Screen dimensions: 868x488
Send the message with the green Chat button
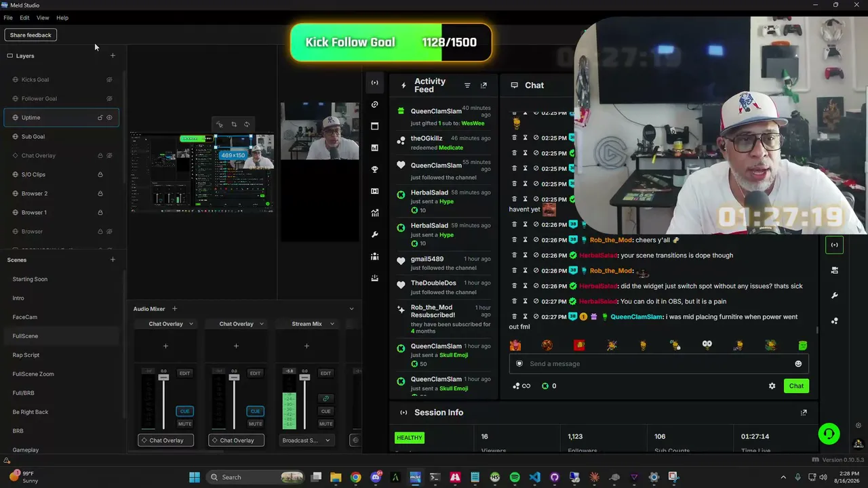[x=796, y=386]
